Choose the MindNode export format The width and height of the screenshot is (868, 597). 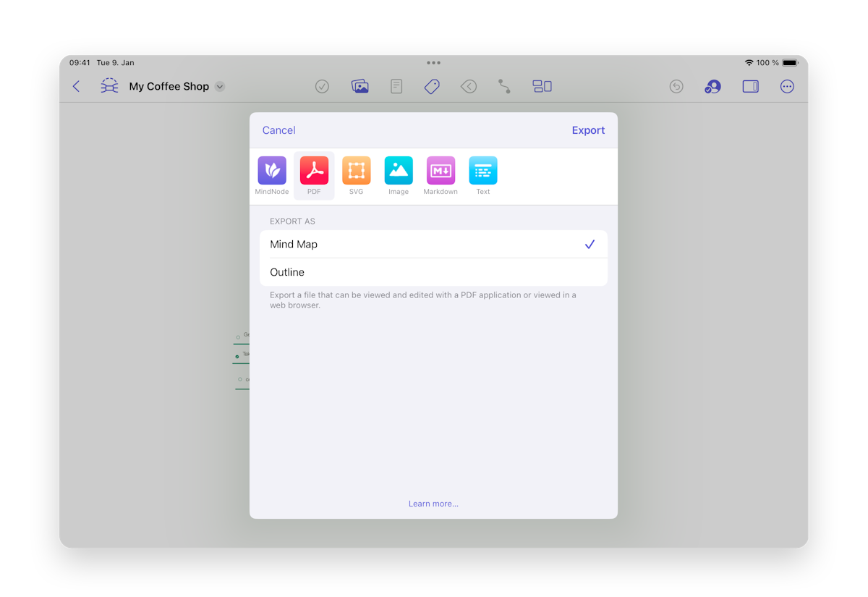[x=272, y=176]
